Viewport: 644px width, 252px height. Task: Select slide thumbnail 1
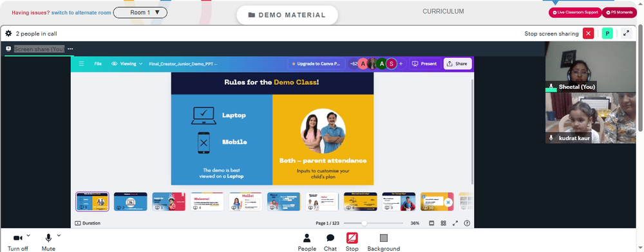[x=92, y=202]
